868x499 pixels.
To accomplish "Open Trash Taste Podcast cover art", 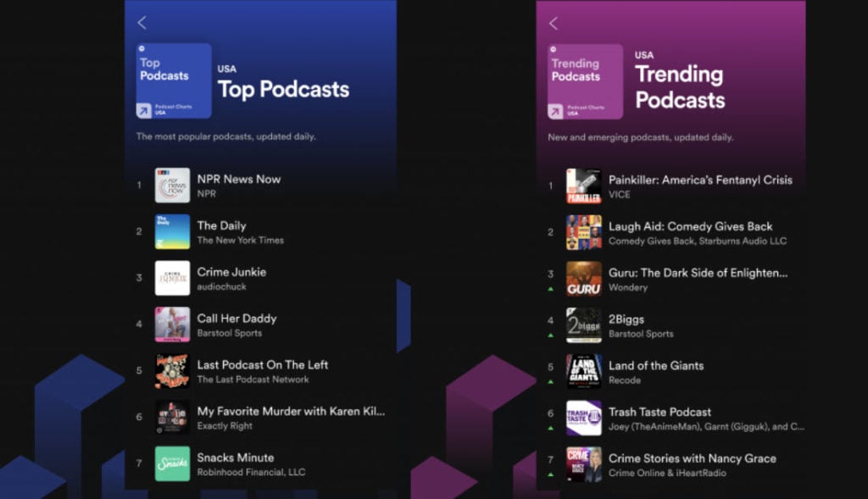I will click(583, 419).
